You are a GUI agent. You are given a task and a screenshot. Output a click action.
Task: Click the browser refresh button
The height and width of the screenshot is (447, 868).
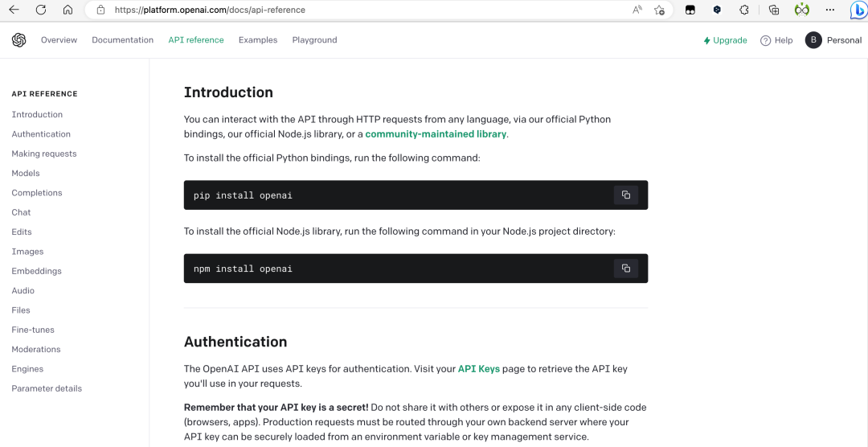click(x=41, y=10)
